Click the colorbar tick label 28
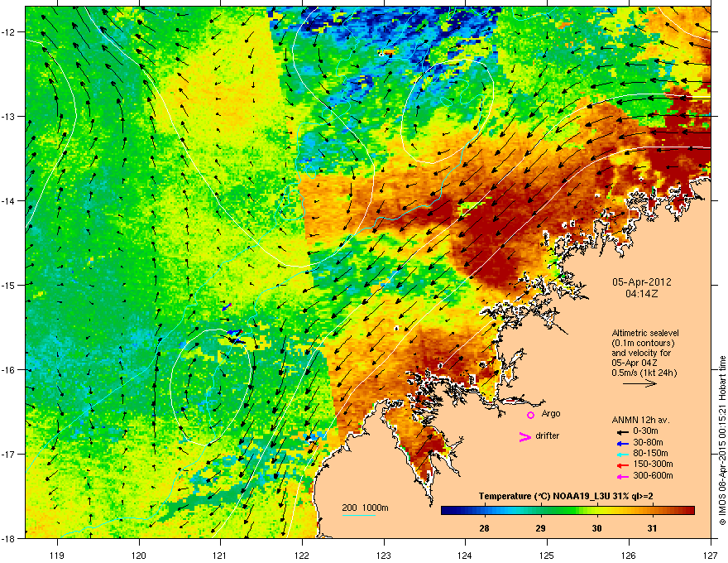 [484, 528]
